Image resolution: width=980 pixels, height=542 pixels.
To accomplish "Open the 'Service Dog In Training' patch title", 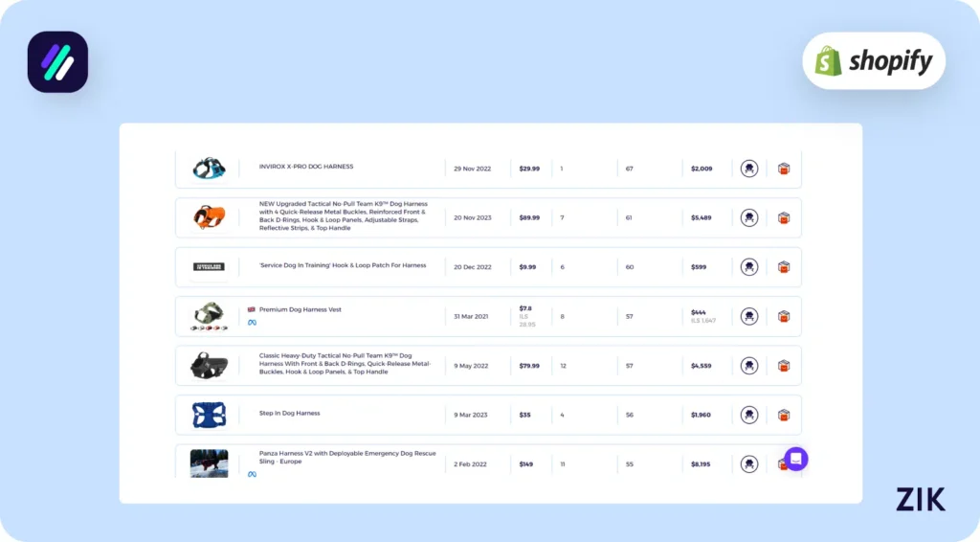I will click(343, 265).
